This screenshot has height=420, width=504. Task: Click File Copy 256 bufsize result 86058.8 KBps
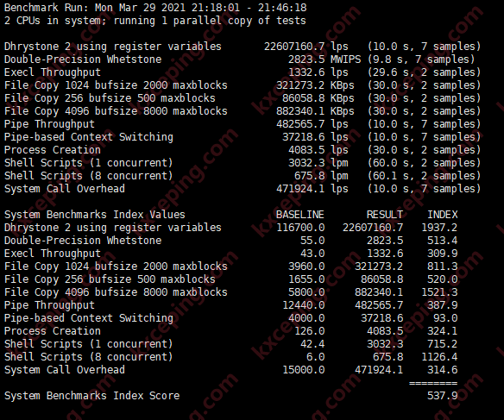tap(318, 98)
